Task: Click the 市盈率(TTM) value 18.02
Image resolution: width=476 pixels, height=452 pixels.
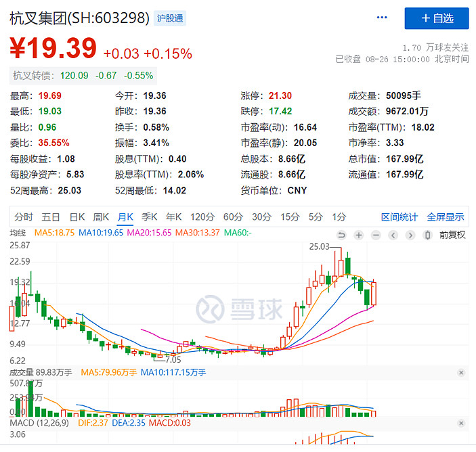Action: pyautogui.click(x=423, y=127)
